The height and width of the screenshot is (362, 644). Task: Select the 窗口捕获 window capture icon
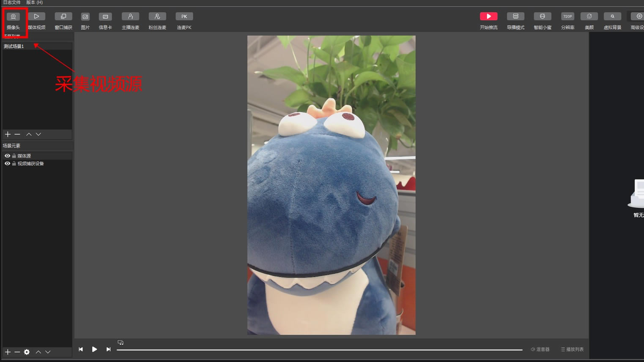pos(63,17)
